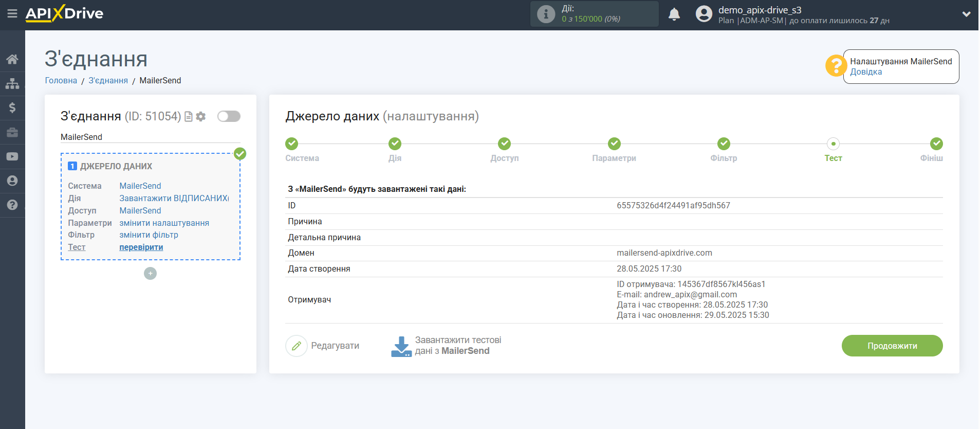Toggle the connection on/off switch

tap(229, 116)
